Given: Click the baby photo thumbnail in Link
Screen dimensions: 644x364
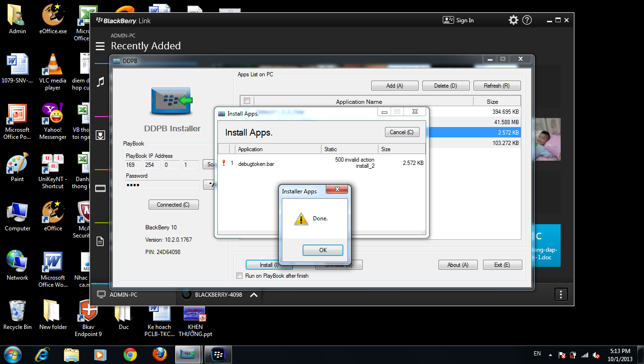Looking at the screenshot, I should click(547, 139).
